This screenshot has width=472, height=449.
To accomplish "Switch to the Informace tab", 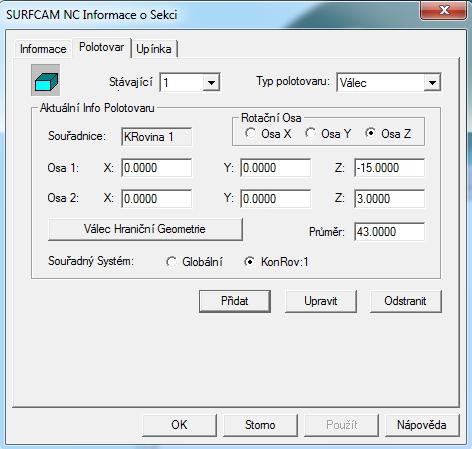I will coord(43,49).
